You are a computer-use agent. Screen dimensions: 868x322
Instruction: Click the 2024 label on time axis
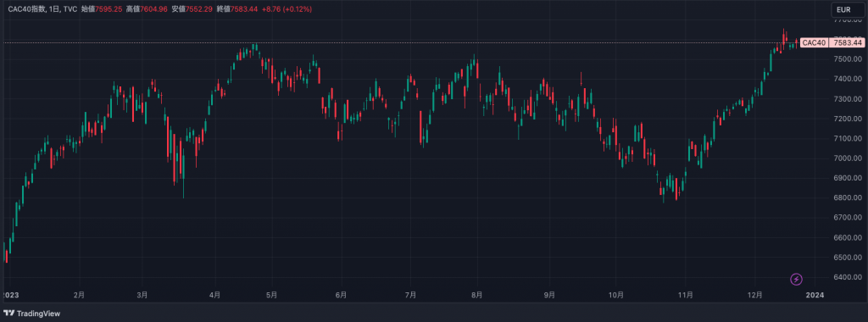pyautogui.click(x=815, y=296)
